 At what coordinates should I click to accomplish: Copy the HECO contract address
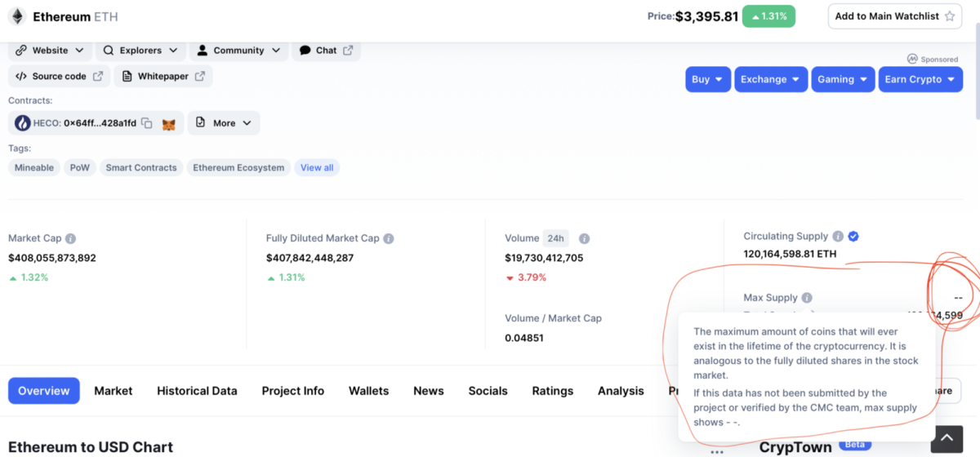[147, 123]
